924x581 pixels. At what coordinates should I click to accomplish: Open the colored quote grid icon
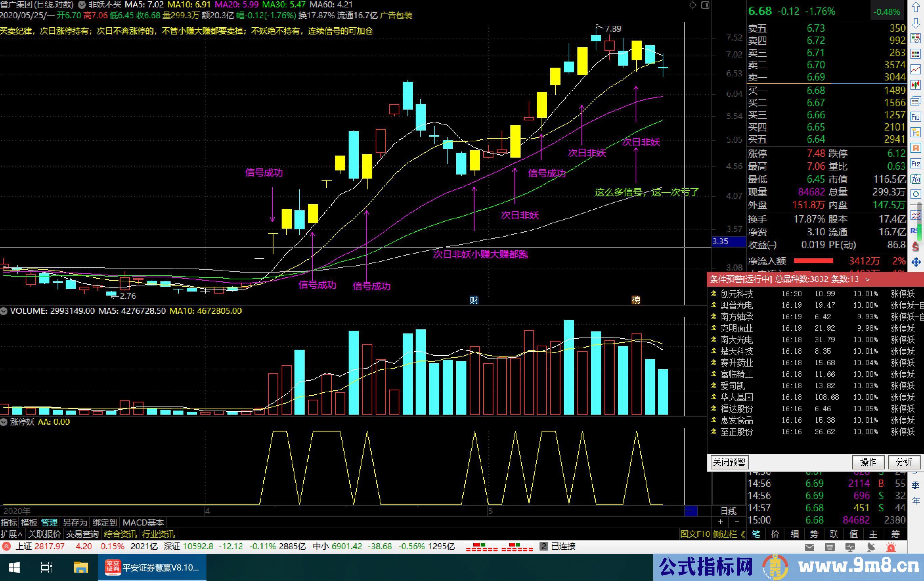pyautogui.click(x=916, y=54)
